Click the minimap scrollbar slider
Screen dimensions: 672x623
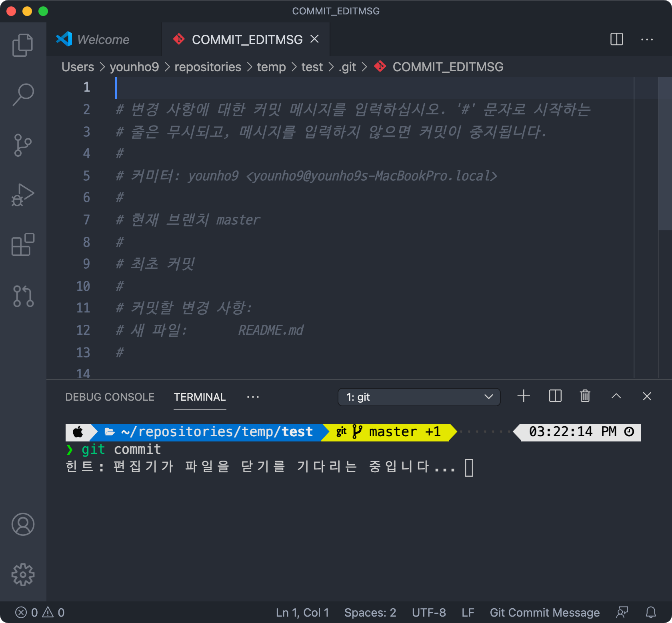click(x=665, y=154)
